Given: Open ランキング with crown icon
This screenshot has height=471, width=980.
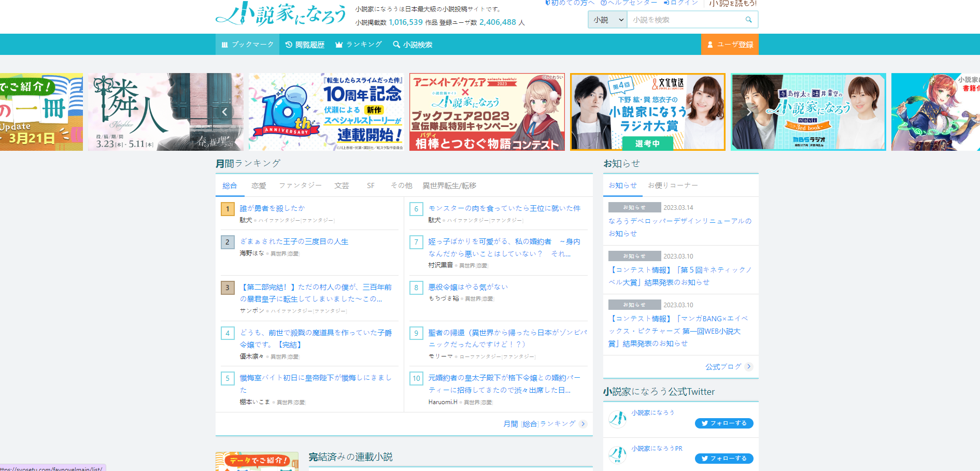Looking at the screenshot, I should (x=359, y=45).
